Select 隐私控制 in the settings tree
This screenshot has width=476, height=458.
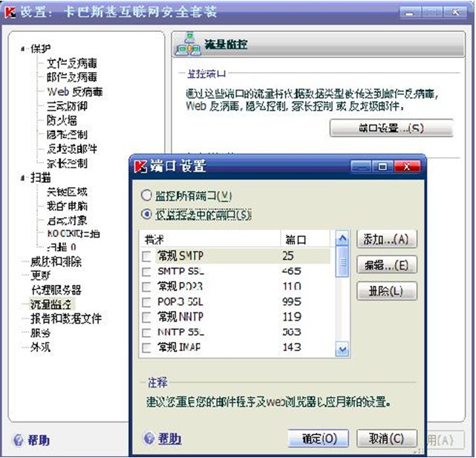coord(67,134)
